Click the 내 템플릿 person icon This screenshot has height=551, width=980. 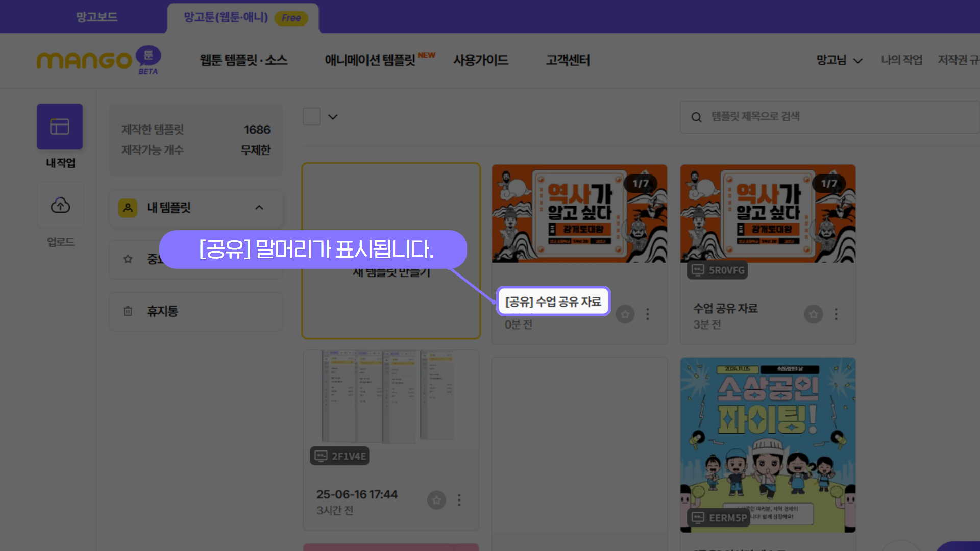[x=128, y=208]
